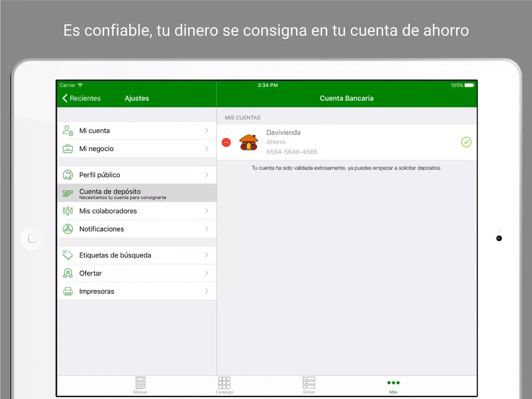Open the Editar tab
The image size is (532, 399).
tap(309, 385)
